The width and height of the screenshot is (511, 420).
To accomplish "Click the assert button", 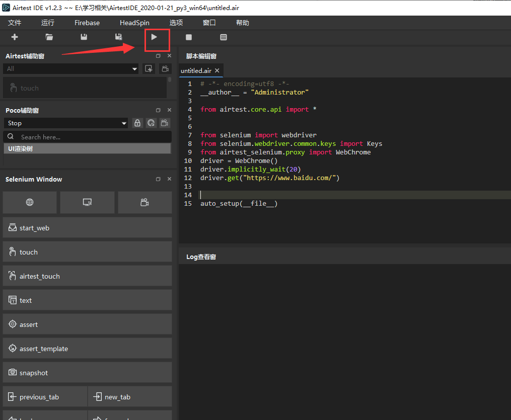I will (x=87, y=324).
